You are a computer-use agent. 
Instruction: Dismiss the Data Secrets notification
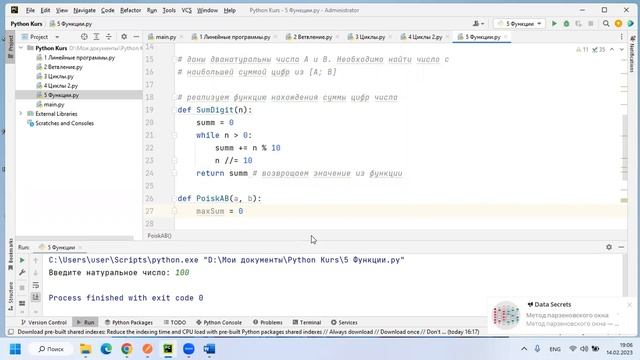[629, 305]
